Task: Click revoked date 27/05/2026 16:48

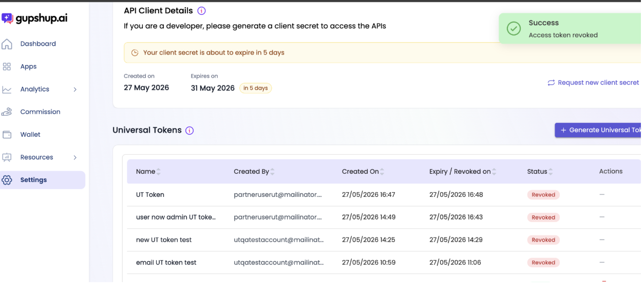Action: tap(456, 194)
